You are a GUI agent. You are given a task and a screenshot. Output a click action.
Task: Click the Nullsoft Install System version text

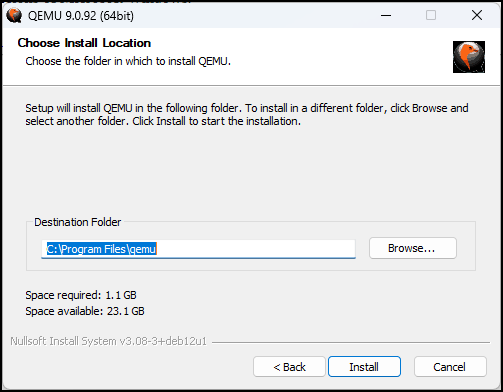[x=109, y=341]
